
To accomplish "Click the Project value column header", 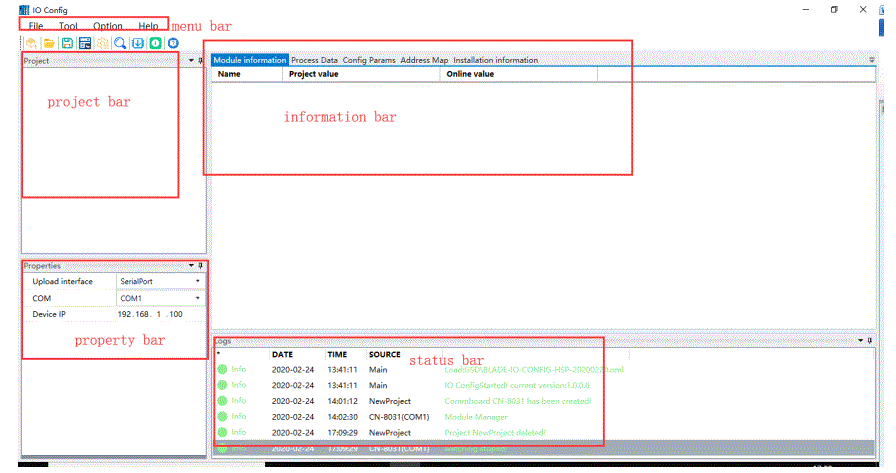I will tap(314, 74).
